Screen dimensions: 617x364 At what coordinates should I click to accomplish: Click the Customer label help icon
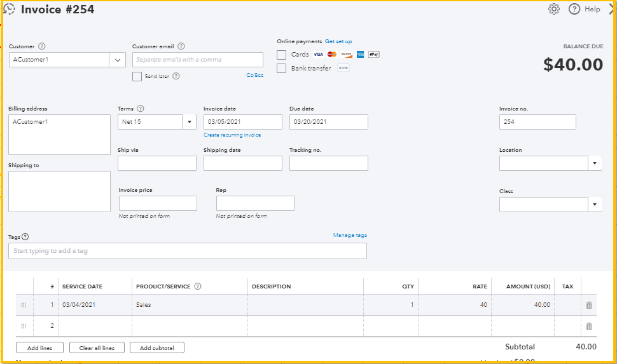[42, 46]
